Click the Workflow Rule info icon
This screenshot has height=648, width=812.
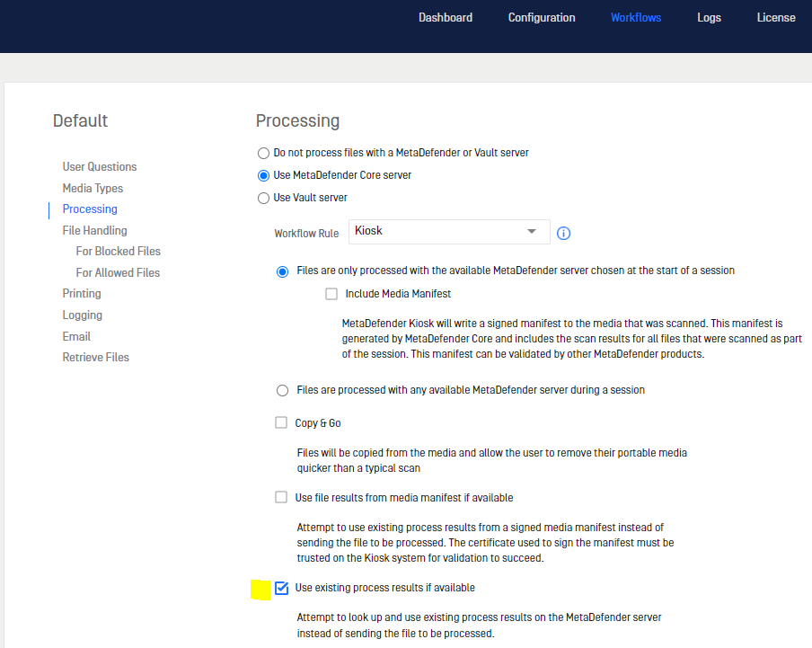[x=563, y=233]
